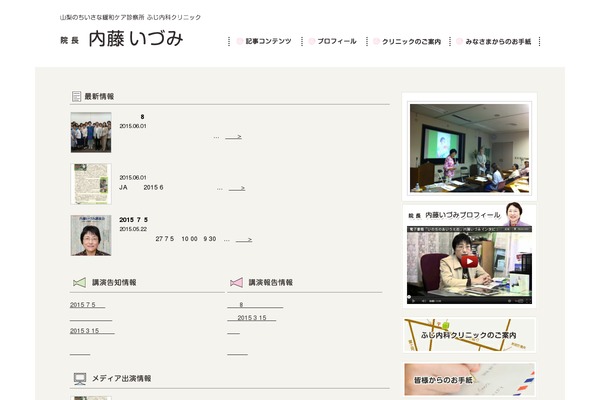The width and height of the screenshot is (600, 400).
Task: Click the monitor icon beside メディア出演情報
Action: coord(80,379)
